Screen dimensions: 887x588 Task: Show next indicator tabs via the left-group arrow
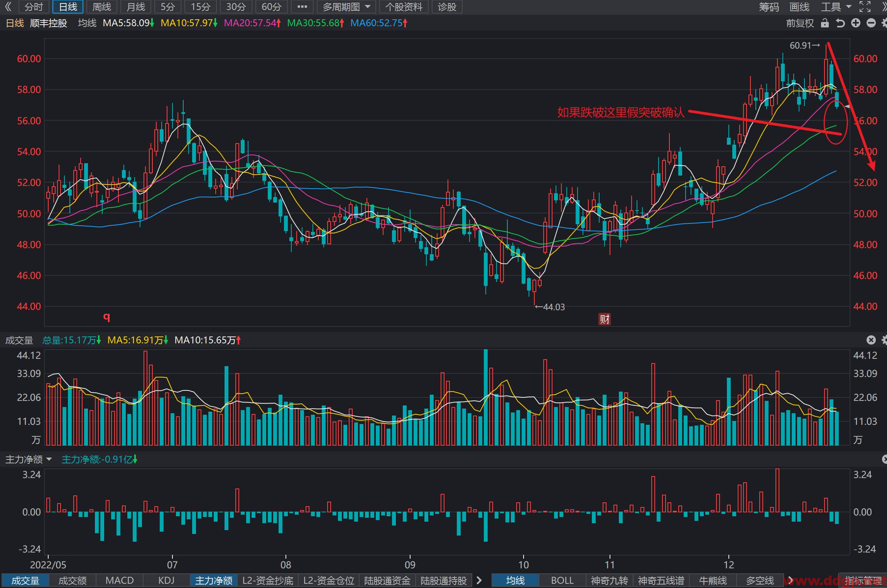click(479, 580)
